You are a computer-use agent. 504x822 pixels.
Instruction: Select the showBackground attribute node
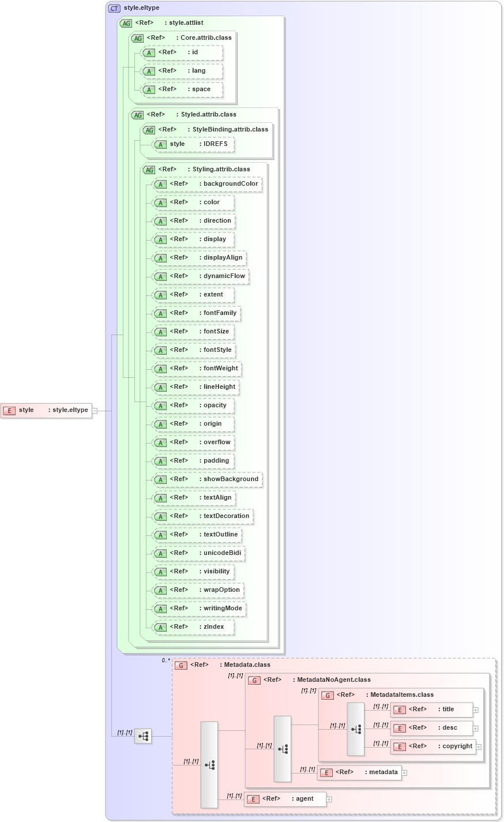click(208, 479)
